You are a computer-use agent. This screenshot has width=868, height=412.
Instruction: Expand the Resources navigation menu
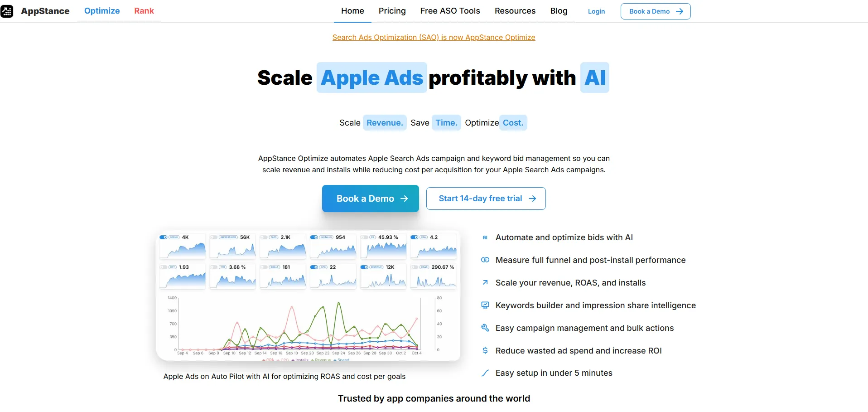tap(515, 11)
